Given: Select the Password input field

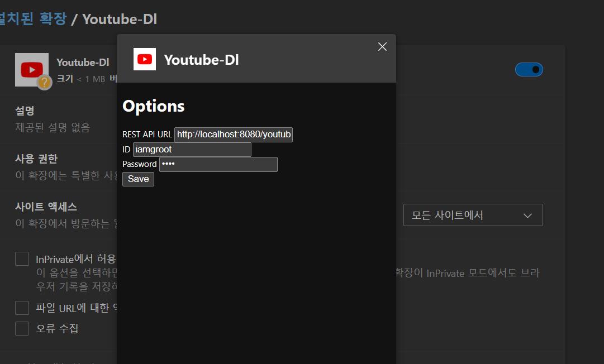Looking at the screenshot, I should click(x=218, y=164).
